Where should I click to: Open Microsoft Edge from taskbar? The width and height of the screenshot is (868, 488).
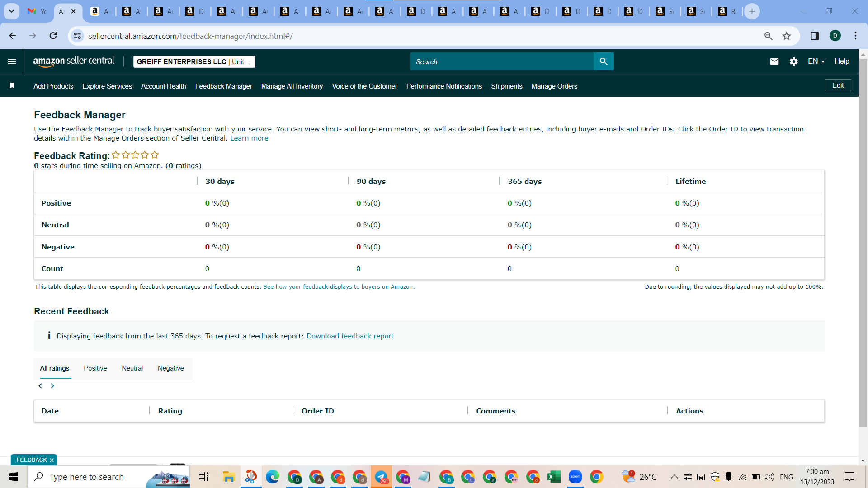(272, 477)
